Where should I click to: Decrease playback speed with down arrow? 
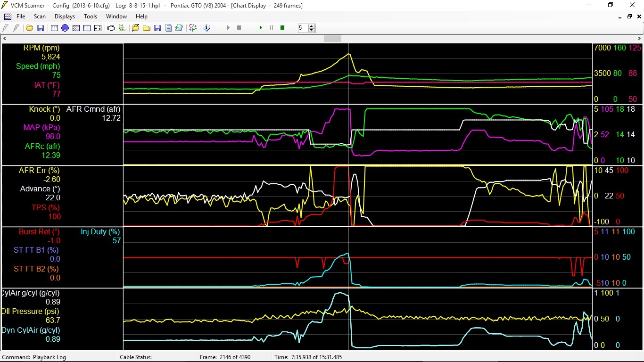pyautogui.click(x=311, y=30)
